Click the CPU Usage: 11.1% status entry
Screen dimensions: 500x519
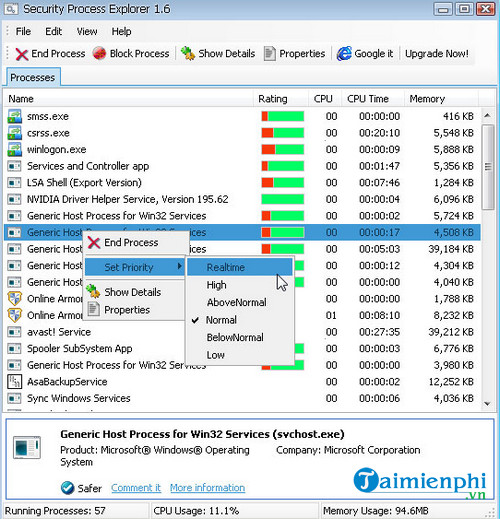pos(196,511)
